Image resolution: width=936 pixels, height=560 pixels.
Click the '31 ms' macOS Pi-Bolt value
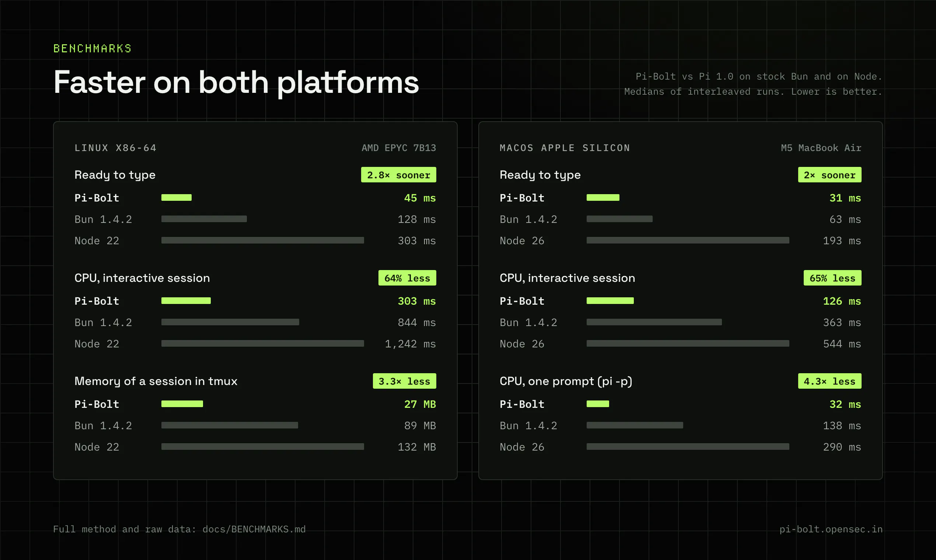click(845, 198)
